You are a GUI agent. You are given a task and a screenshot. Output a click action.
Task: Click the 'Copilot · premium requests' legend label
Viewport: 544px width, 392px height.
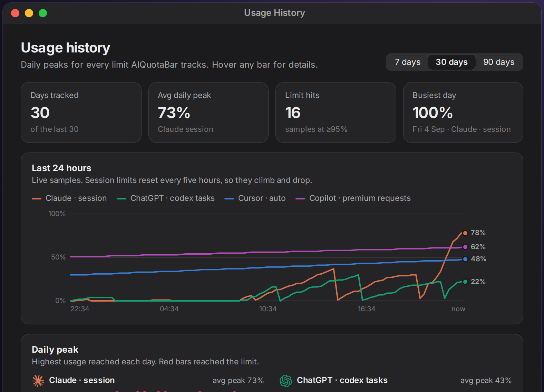coord(360,198)
